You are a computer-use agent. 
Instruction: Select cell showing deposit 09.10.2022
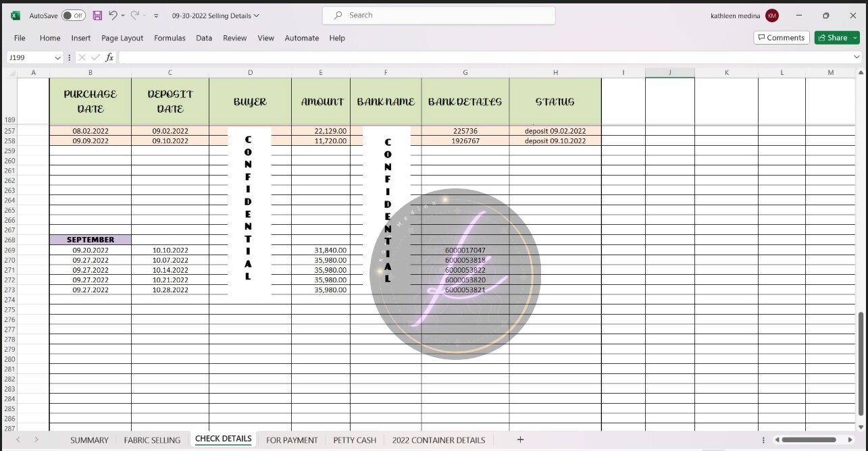point(555,141)
